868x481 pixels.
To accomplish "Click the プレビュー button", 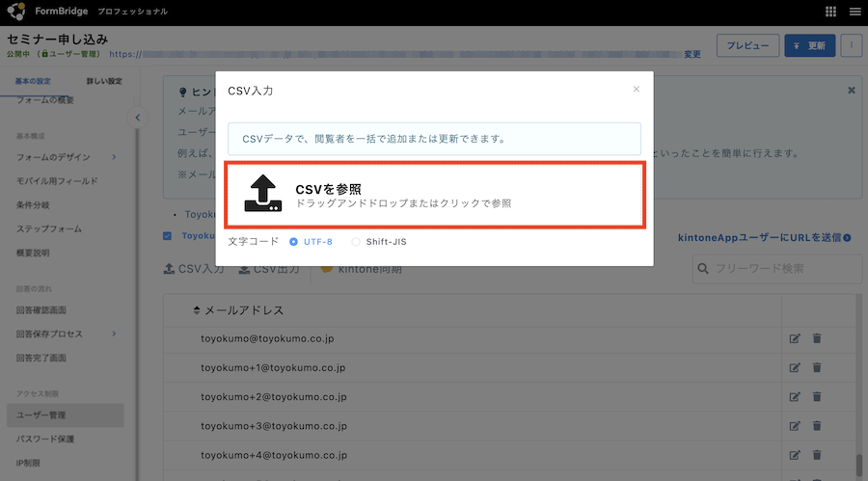I will tap(747, 45).
